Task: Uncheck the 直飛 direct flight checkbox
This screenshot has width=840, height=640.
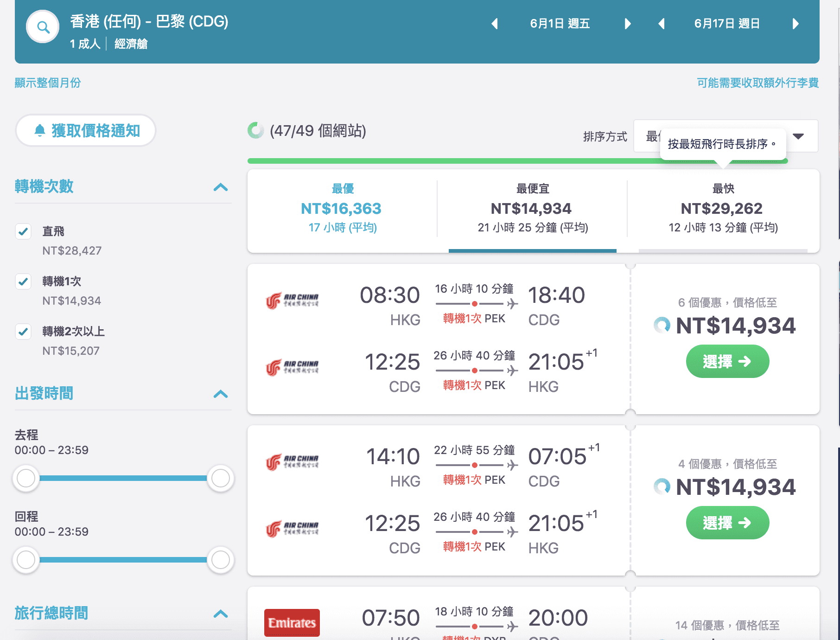Action: [23, 231]
